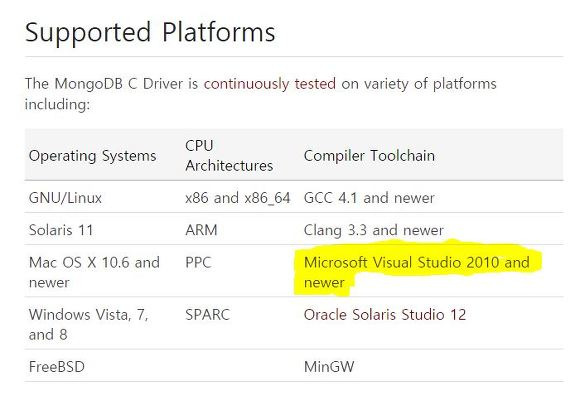Click the GNU/Linux table cell
580x400 pixels.
(x=65, y=198)
